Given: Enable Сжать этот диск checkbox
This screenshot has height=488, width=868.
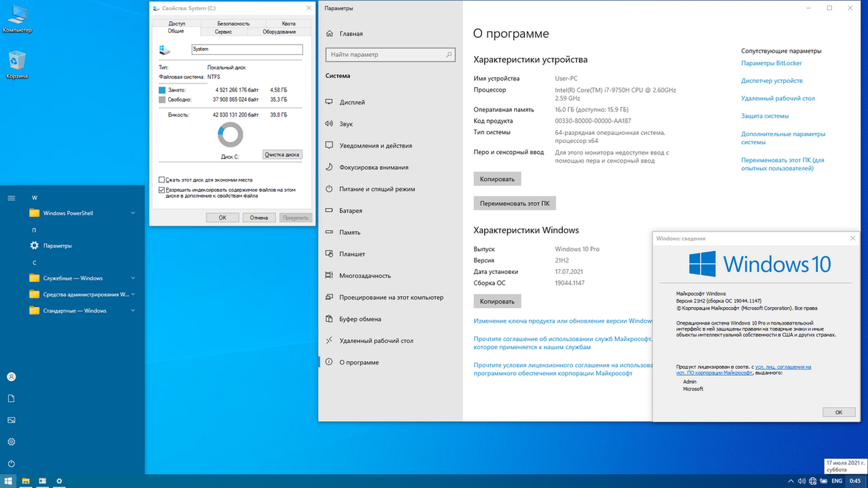Looking at the screenshot, I should (x=161, y=180).
